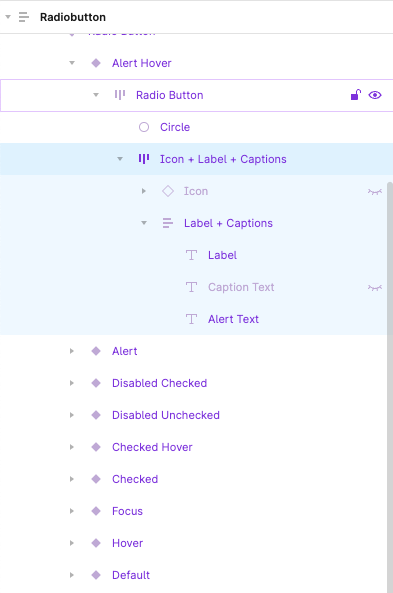Select the Caption Text layer name
The width and height of the screenshot is (393, 593).
pos(241,287)
